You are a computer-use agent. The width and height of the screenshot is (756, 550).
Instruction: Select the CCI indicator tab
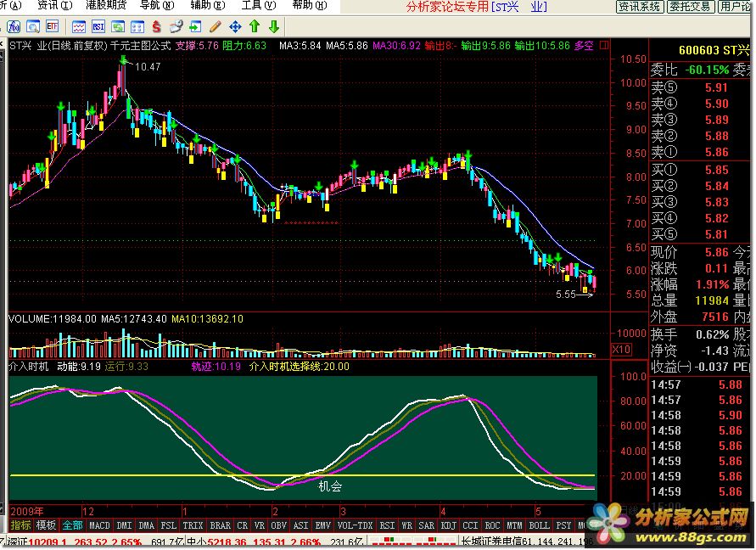pyautogui.click(x=471, y=525)
